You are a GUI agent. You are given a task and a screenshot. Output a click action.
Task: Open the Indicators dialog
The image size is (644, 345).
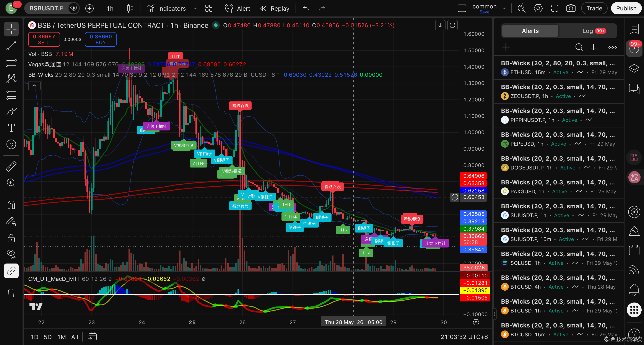pyautogui.click(x=166, y=8)
